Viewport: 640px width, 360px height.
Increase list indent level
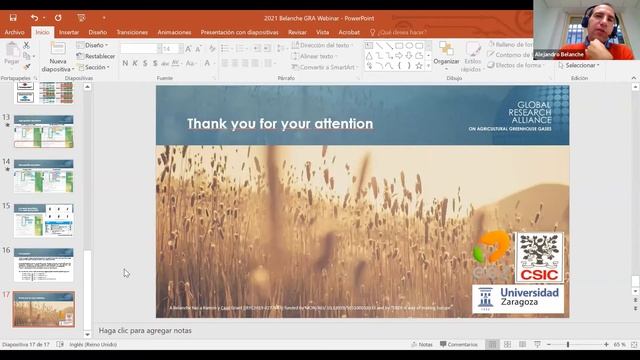267,49
